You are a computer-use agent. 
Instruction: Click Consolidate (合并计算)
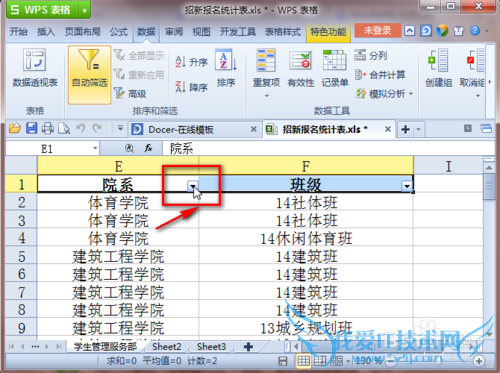tap(380, 75)
